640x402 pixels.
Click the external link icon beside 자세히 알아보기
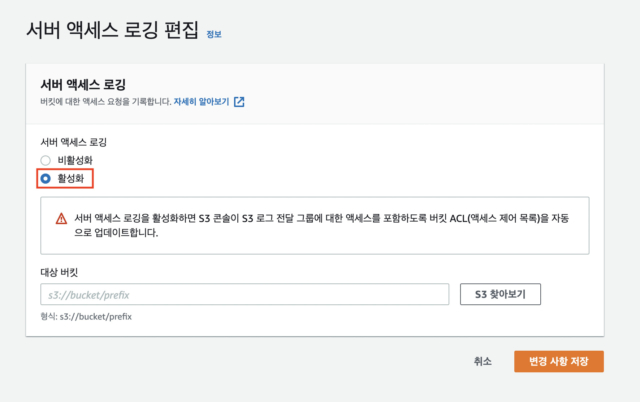[x=239, y=102]
